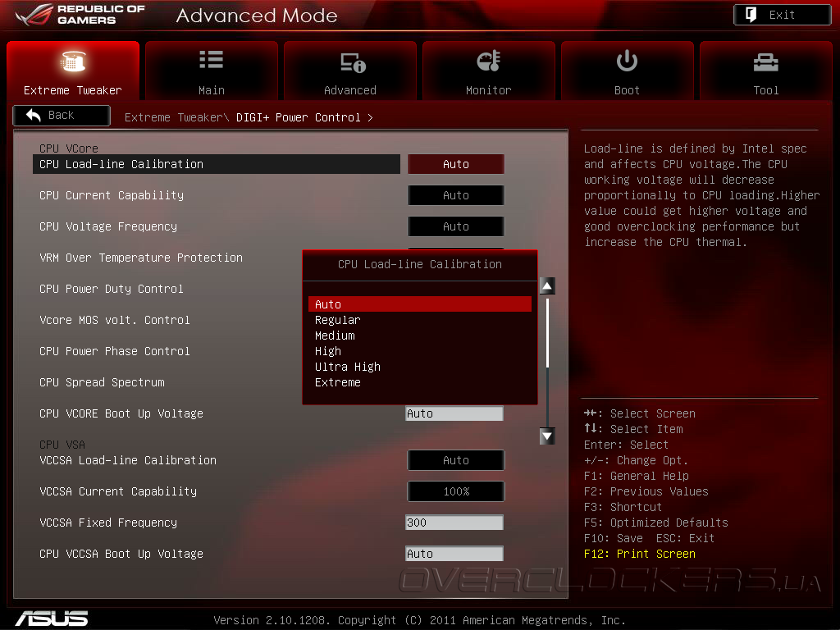The image size is (840, 630).
Task: Click F1: General Help hint
Action: pos(637,476)
